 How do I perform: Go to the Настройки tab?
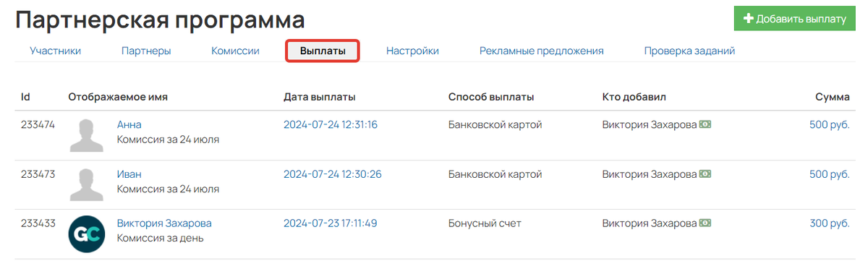[x=412, y=51]
